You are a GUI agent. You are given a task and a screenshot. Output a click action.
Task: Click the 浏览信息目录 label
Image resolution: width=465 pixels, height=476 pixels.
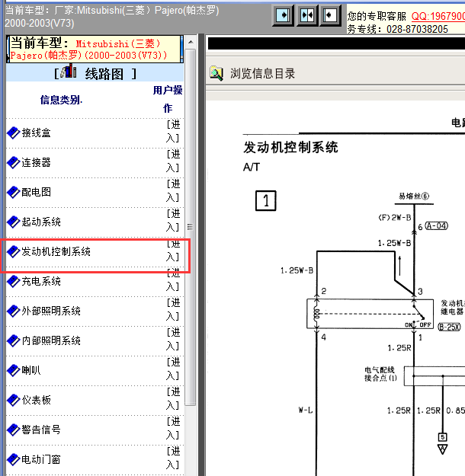pyautogui.click(x=262, y=73)
